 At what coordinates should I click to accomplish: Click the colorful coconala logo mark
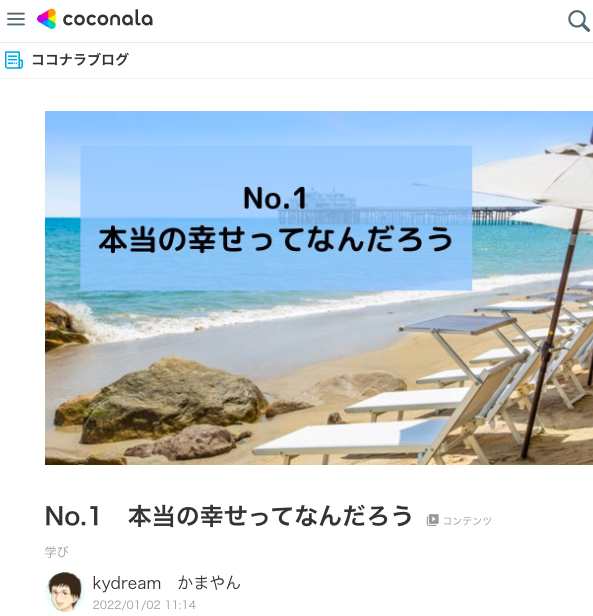pyautogui.click(x=46, y=19)
